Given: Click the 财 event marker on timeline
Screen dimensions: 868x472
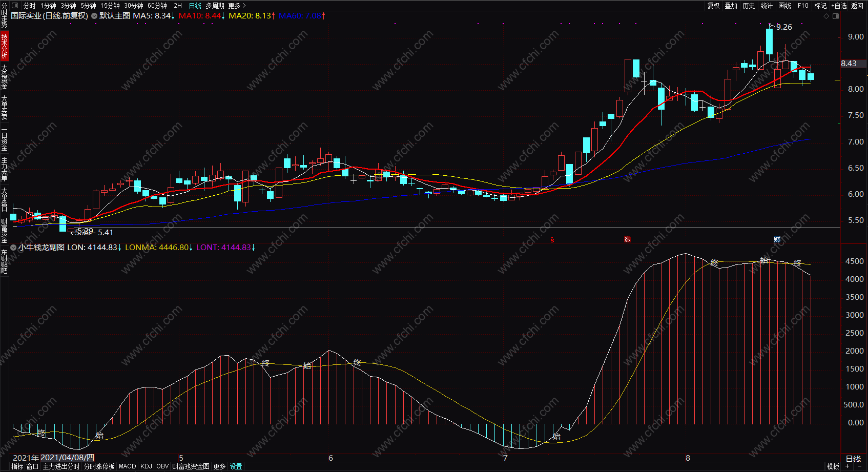Looking at the screenshot, I should [777, 240].
